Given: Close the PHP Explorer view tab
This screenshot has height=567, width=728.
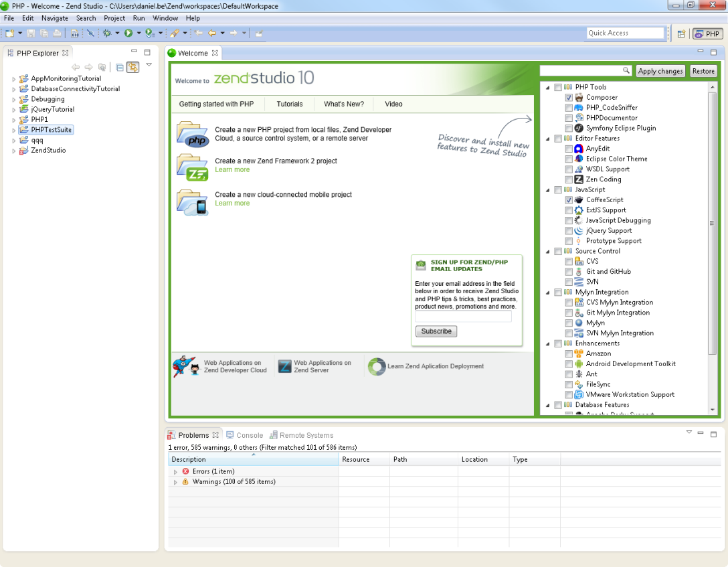Looking at the screenshot, I should [x=66, y=53].
